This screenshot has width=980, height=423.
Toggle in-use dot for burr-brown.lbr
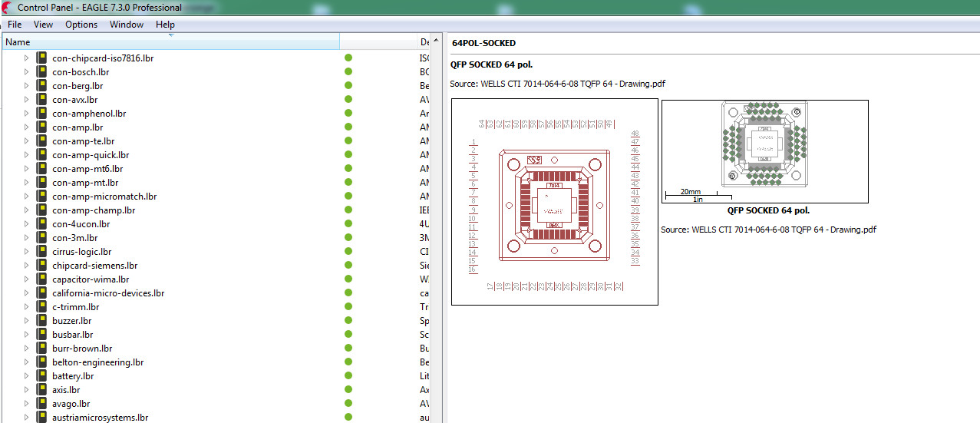tap(348, 349)
